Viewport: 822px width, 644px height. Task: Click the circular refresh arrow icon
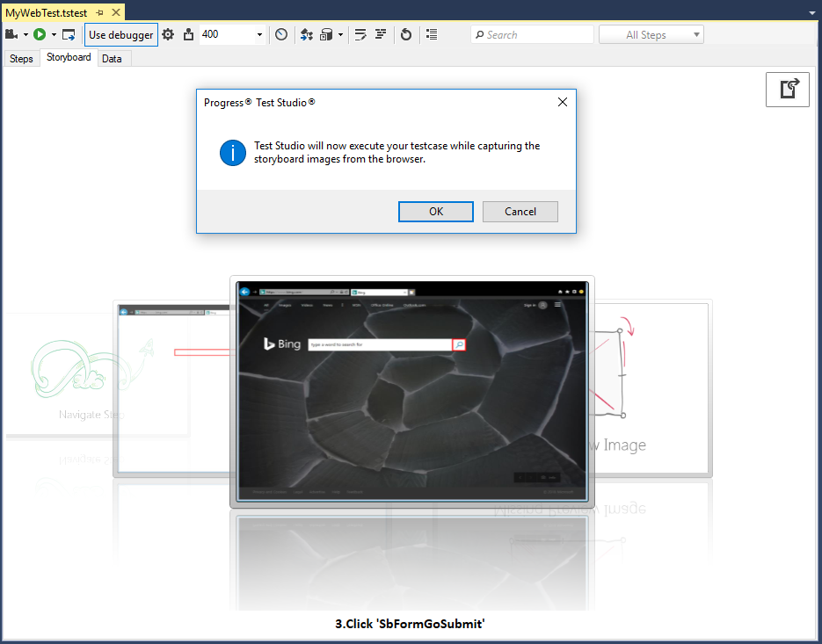[406, 34]
